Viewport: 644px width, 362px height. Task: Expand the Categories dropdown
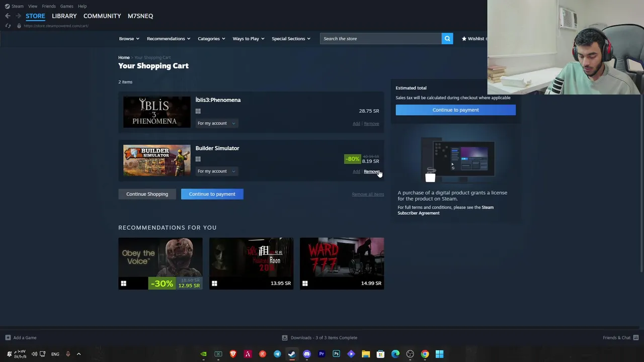[211, 39]
